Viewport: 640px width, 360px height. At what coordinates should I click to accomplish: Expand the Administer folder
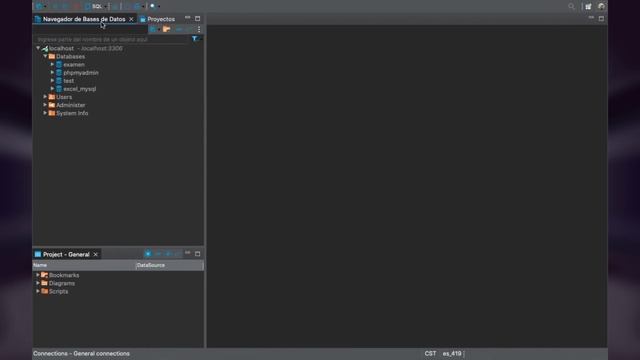[45, 105]
